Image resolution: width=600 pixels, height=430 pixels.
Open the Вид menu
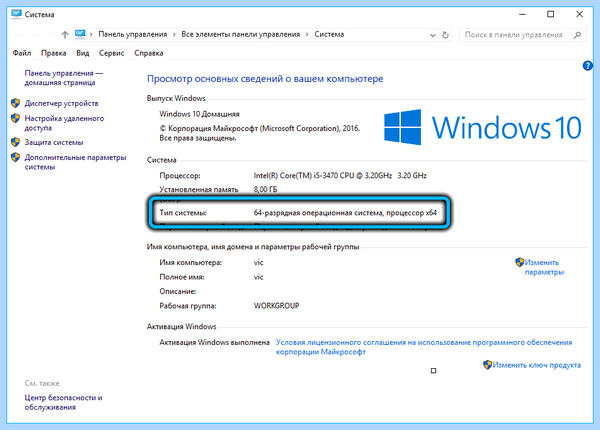pos(83,53)
